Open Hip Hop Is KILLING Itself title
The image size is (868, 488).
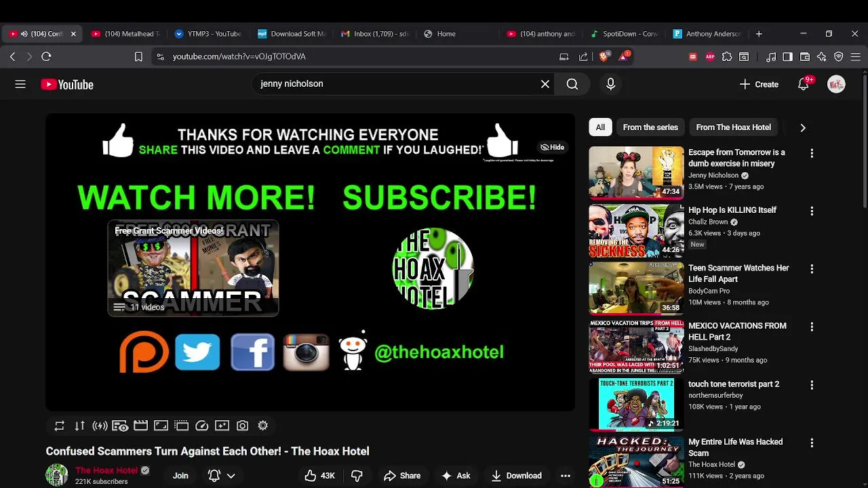[732, 210]
